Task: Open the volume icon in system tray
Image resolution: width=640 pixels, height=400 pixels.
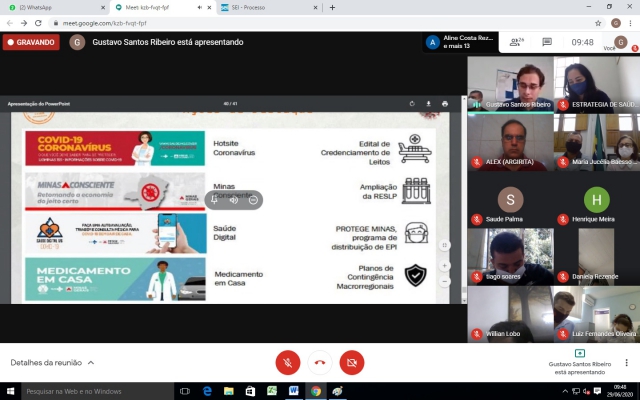Action: tap(587, 391)
